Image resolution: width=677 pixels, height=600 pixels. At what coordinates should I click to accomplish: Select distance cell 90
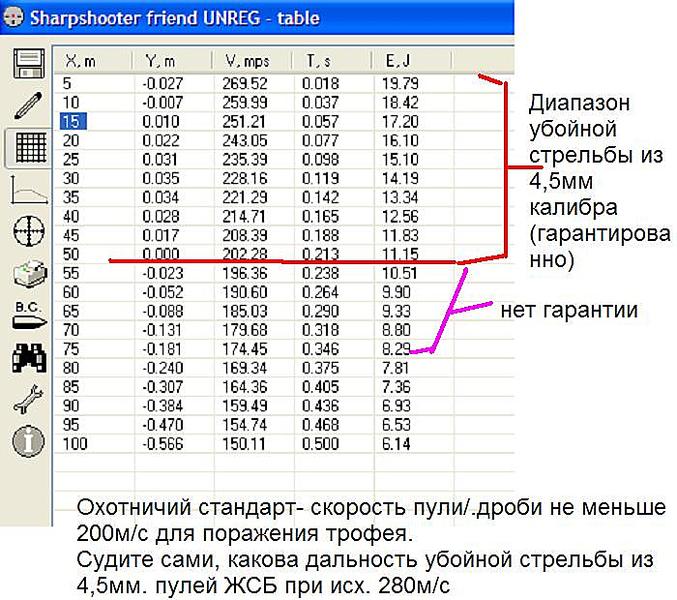(x=71, y=406)
